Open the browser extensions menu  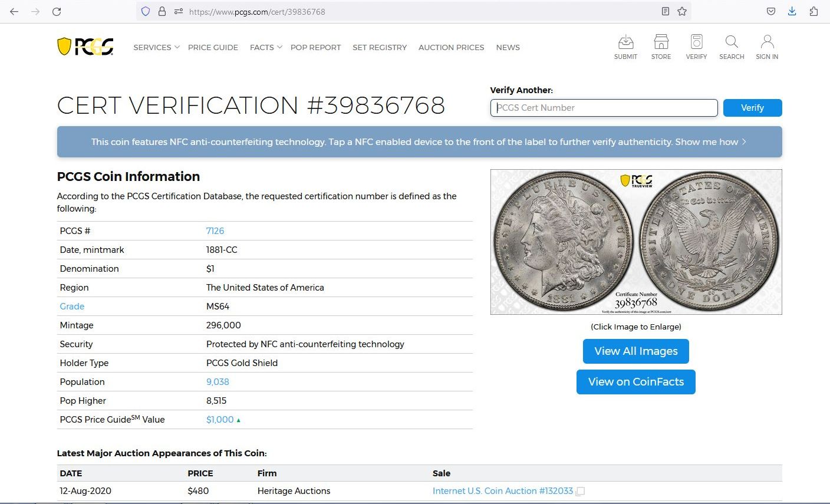(x=813, y=12)
